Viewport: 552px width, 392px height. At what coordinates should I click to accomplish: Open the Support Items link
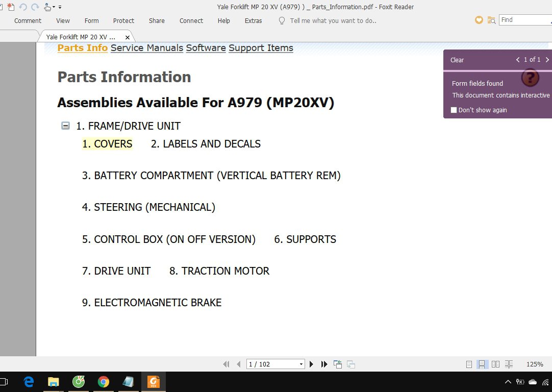[x=261, y=48]
